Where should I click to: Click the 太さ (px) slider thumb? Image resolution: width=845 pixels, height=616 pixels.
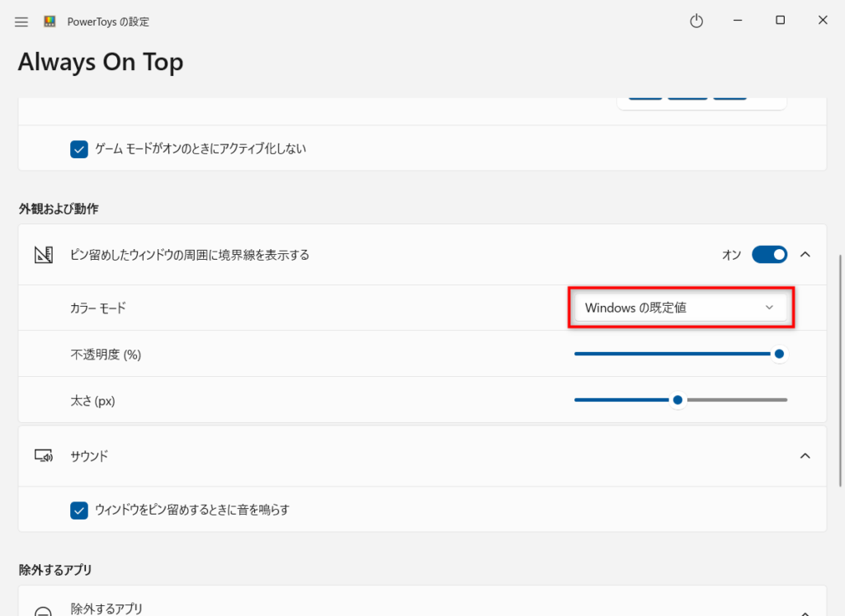pyautogui.click(x=678, y=400)
